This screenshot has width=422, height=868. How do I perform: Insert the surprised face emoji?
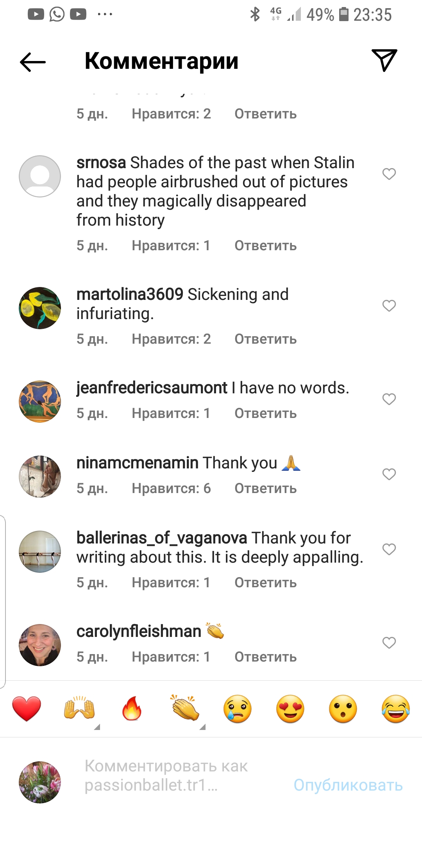[x=343, y=709]
